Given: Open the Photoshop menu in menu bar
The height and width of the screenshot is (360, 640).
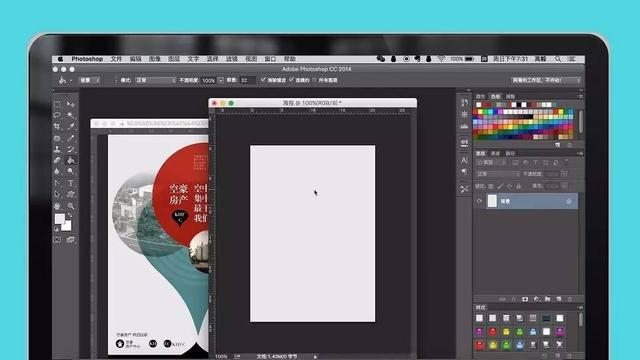Looking at the screenshot, I should point(87,59).
